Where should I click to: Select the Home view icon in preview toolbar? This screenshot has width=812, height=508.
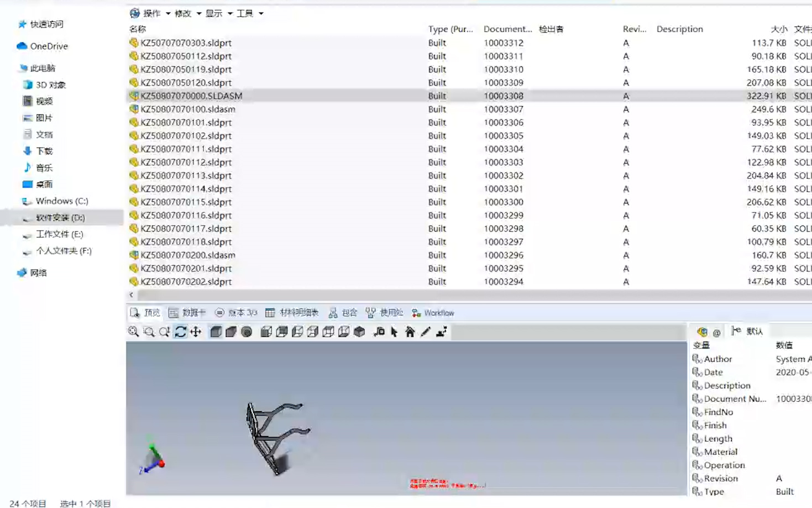point(409,332)
